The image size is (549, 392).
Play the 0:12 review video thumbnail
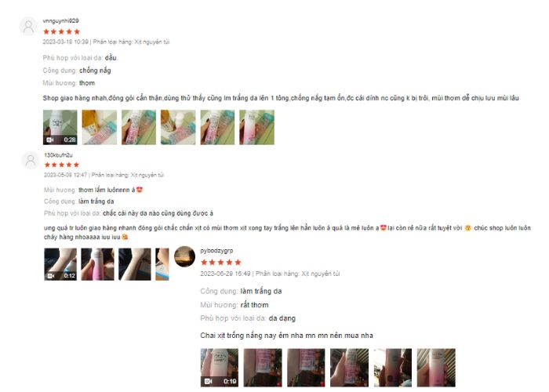point(60,264)
